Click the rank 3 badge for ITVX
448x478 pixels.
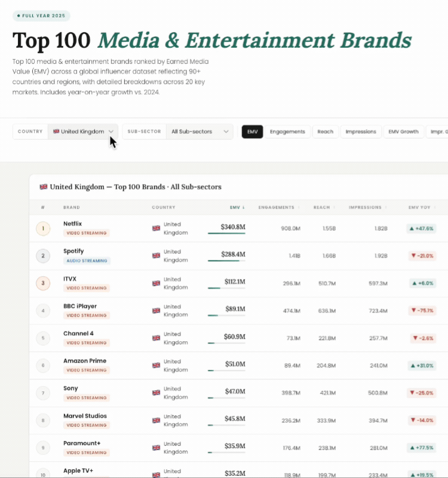pos(43,283)
